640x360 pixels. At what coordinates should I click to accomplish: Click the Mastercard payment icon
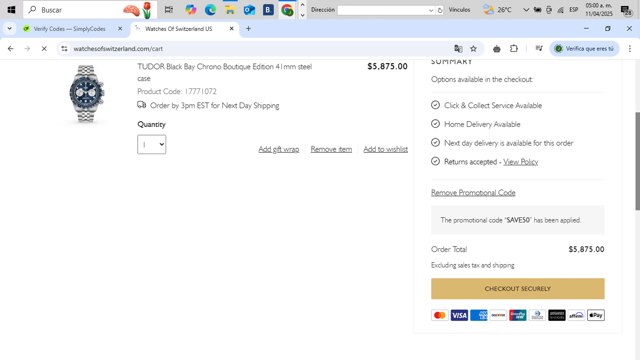click(x=440, y=315)
